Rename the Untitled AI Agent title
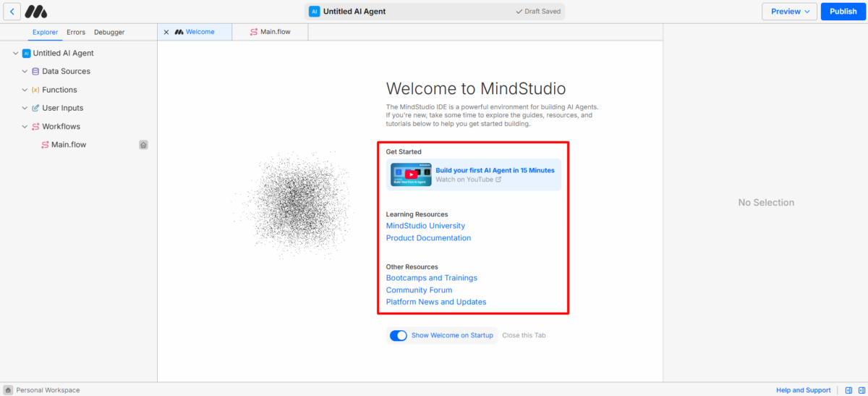Image resolution: width=868 pixels, height=396 pixels. pyautogui.click(x=354, y=12)
